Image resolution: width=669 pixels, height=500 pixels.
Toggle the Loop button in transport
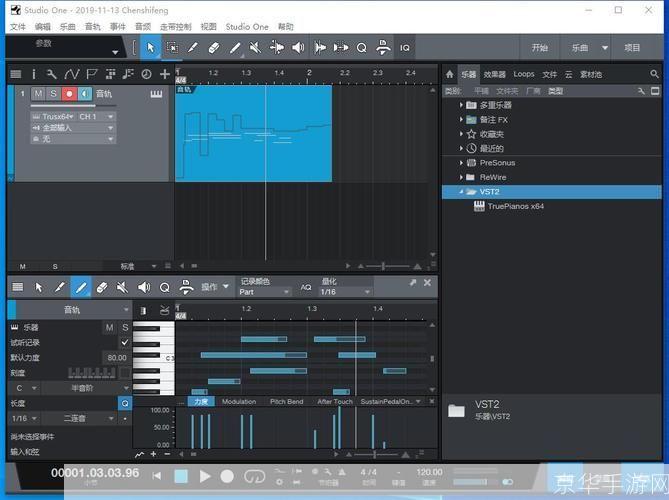(x=254, y=476)
